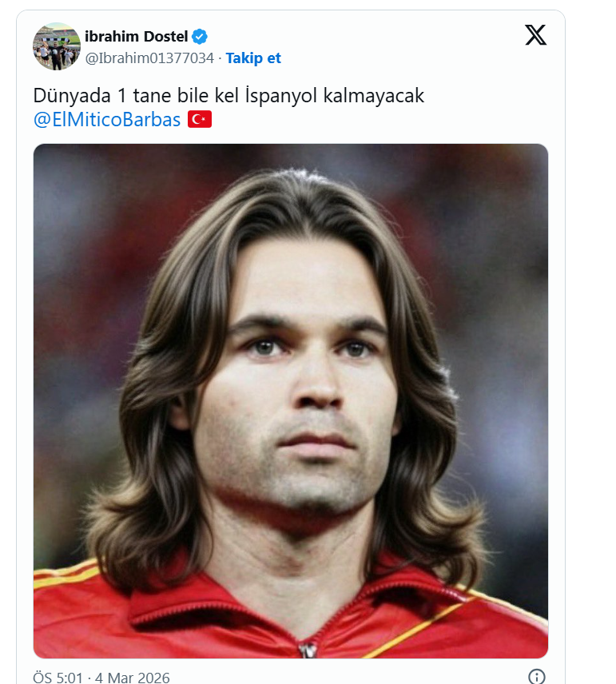Open the "ibrahim Dostel" display name
The height and width of the screenshot is (684, 616).
pyautogui.click(x=136, y=36)
